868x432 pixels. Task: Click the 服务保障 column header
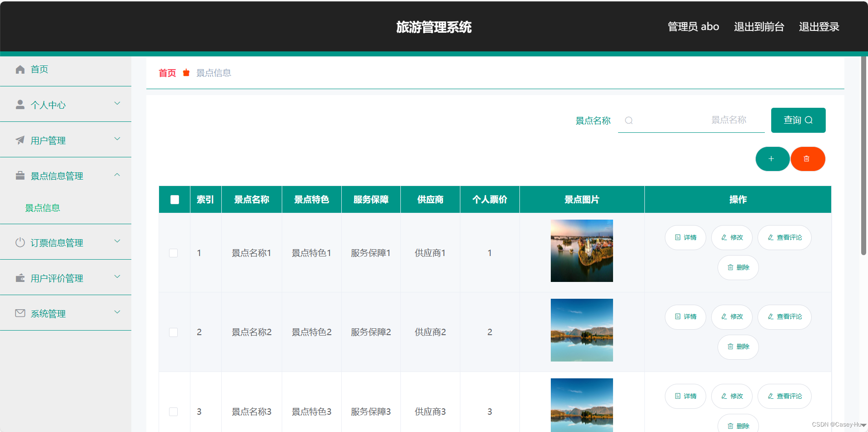(371, 200)
